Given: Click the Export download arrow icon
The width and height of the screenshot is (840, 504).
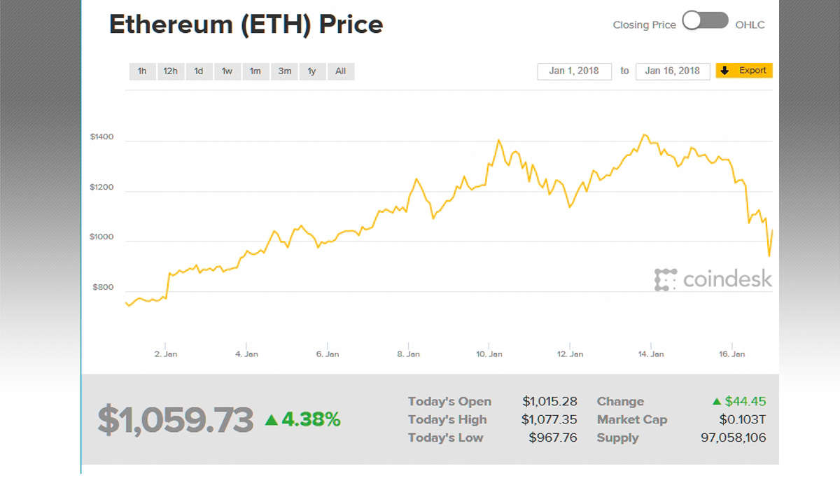Looking at the screenshot, I should (724, 71).
